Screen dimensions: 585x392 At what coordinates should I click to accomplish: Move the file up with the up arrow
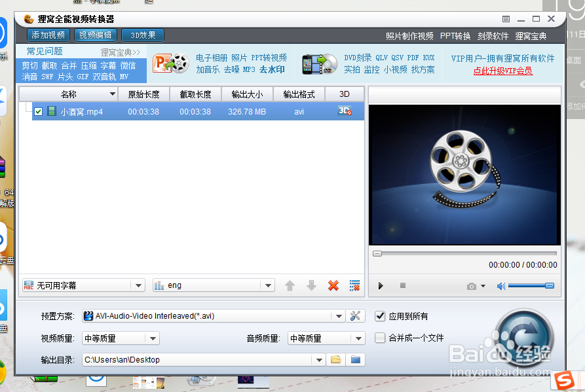(290, 285)
